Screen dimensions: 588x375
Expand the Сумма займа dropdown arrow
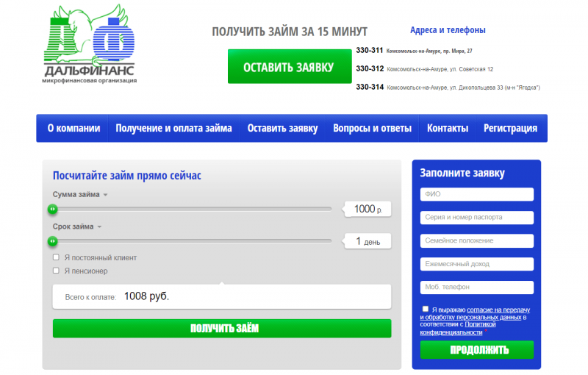105,195
